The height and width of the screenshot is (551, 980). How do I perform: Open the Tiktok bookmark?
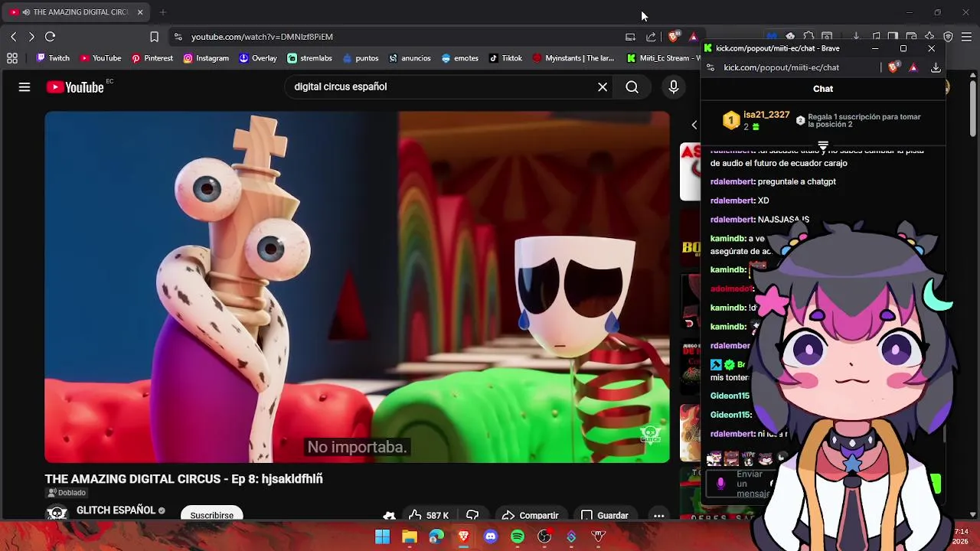pyautogui.click(x=505, y=58)
